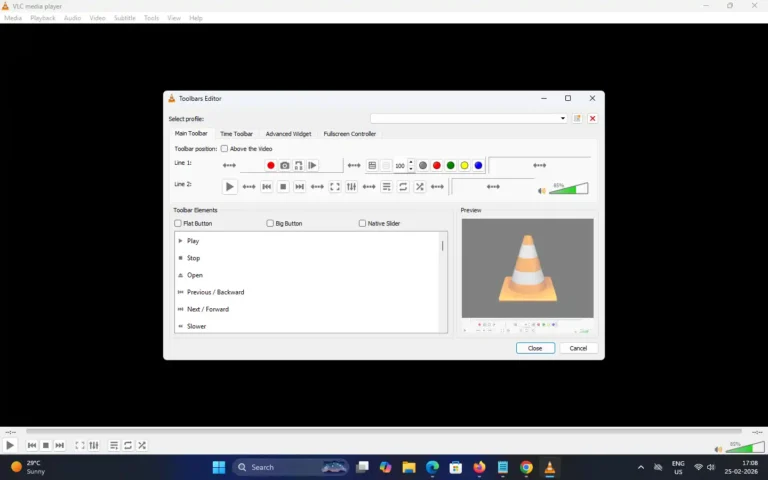Switch to the Main Toolbar tab
This screenshot has width=768, height=480.
[x=191, y=133]
